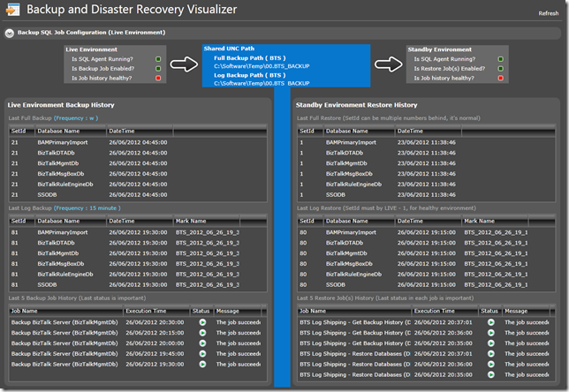Click Standby job history healthy red indicator
Viewport: 569px width, 392px height.
coord(500,79)
